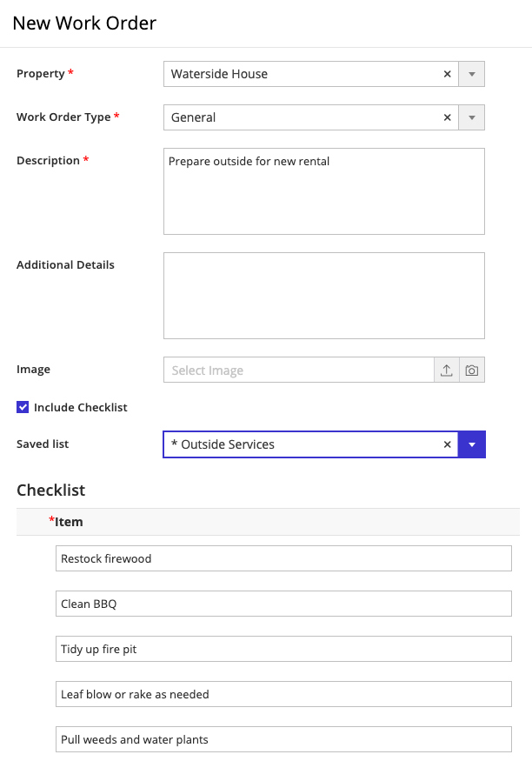This screenshot has height=761, width=532.
Task: Click the upload image icon
Action: coord(446,370)
